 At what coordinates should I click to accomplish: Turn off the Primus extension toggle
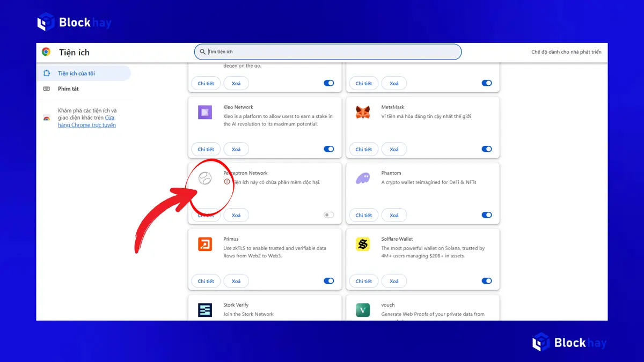pos(329,281)
